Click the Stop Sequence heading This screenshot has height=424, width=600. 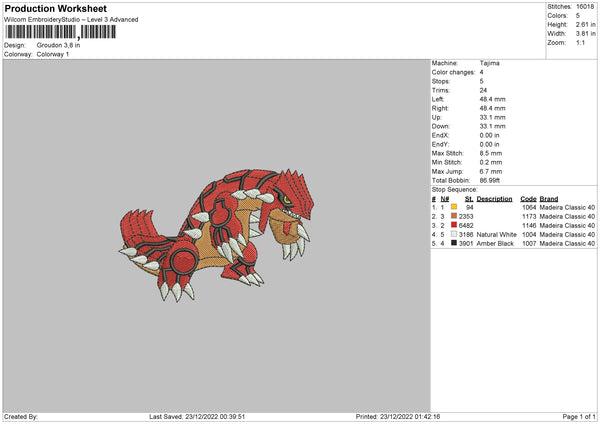tap(455, 189)
